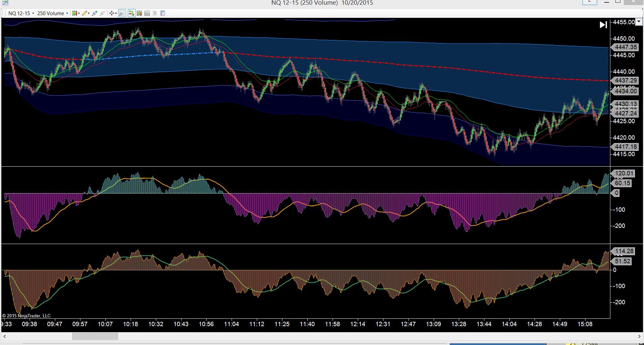The width and height of the screenshot is (644, 345).
Task: Click the 15:08 time axis label
Action: pos(585,324)
